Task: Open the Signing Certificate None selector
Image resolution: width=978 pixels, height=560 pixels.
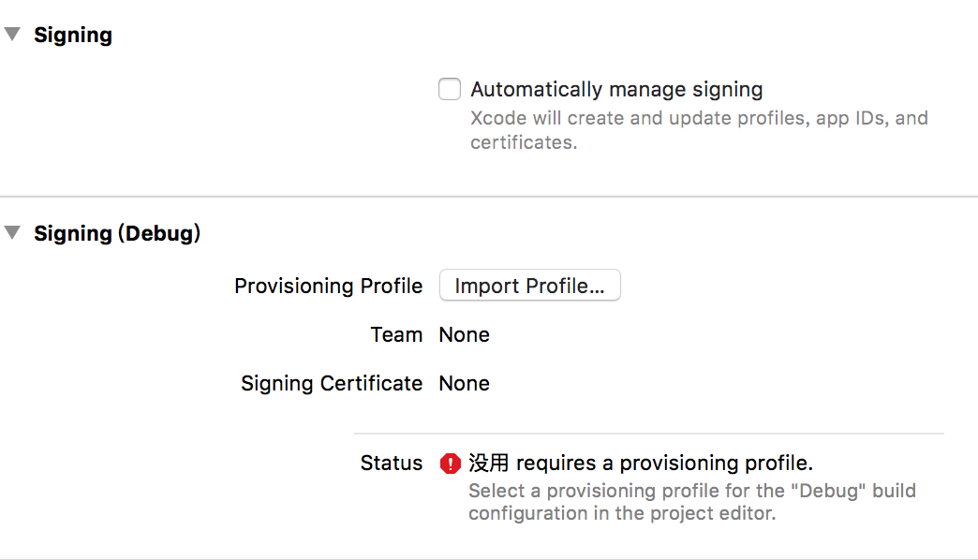Action: 464,383
